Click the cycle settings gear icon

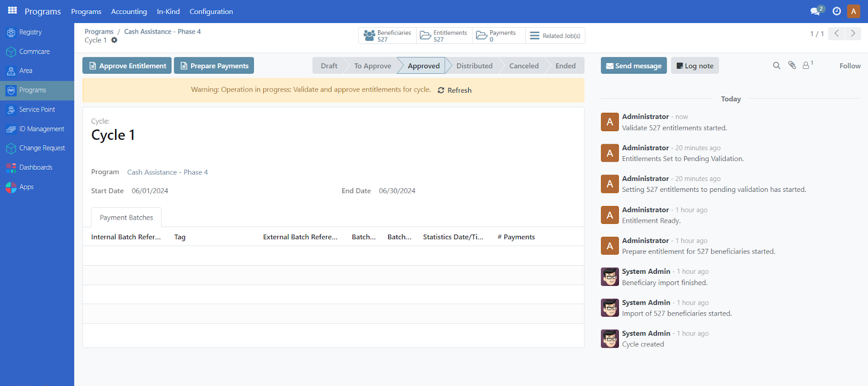[114, 40]
